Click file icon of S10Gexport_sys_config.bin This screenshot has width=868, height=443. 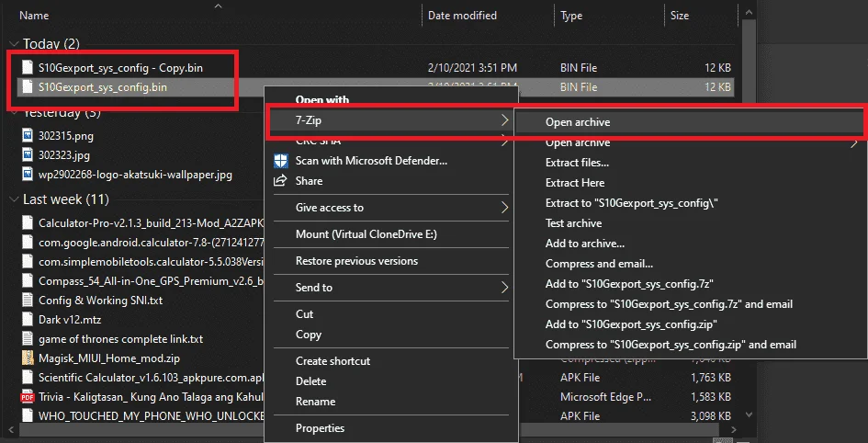pyautogui.click(x=28, y=87)
